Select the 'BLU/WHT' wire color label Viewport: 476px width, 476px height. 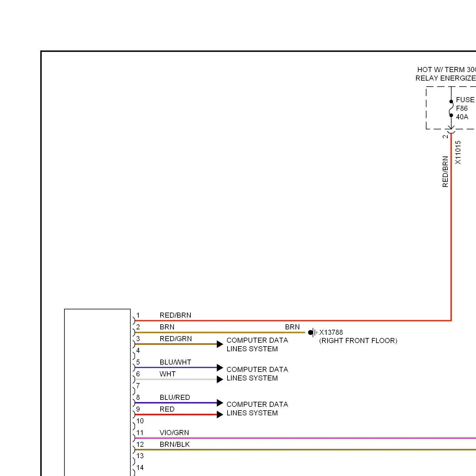(x=175, y=362)
